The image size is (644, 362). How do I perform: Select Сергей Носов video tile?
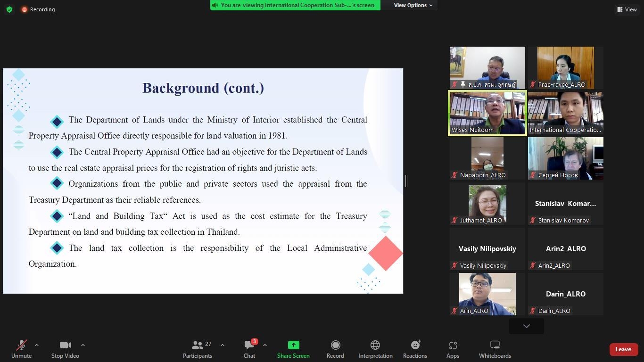click(x=566, y=158)
